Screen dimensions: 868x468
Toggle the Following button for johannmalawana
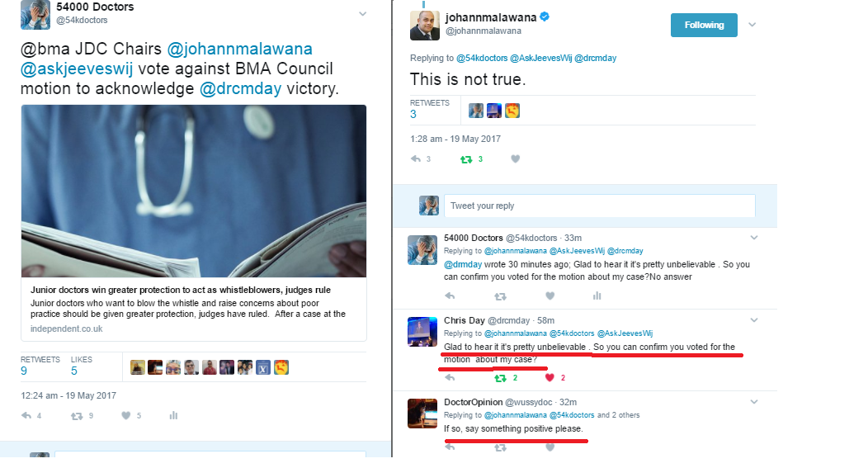(x=704, y=25)
